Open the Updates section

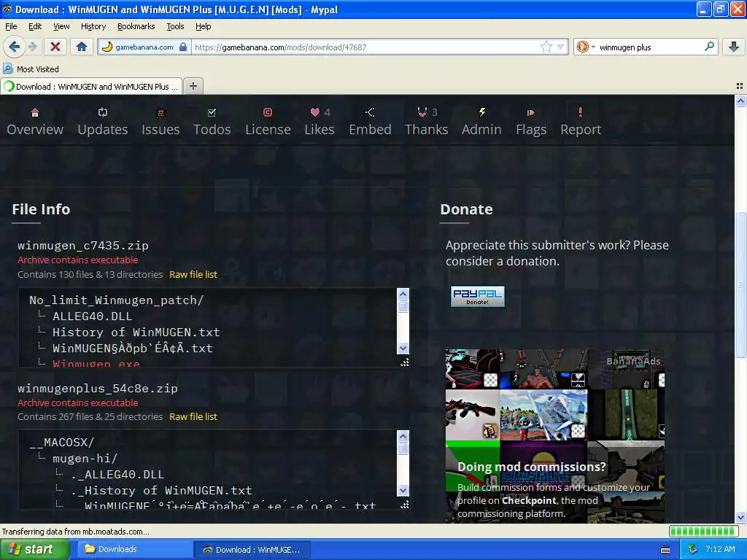coord(102,122)
